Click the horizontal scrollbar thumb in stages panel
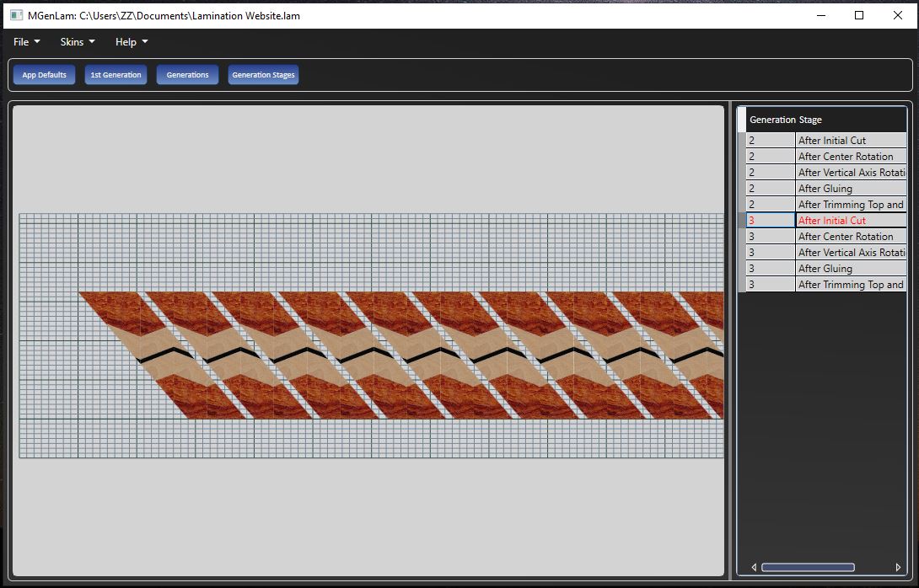 click(x=808, y=567)
